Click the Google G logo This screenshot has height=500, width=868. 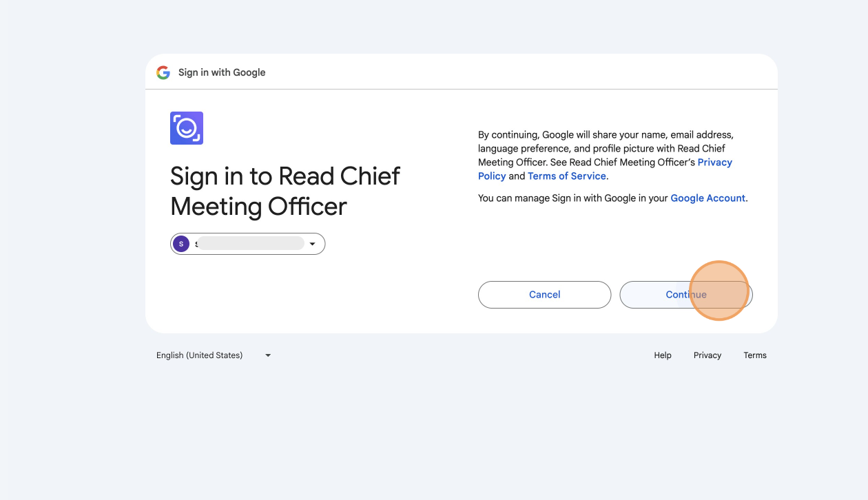click(x=163, y=72)
